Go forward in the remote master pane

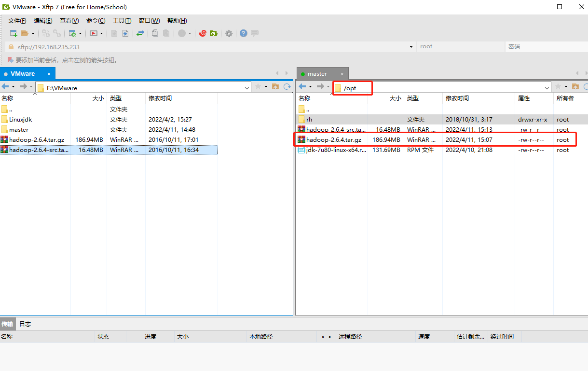click(320, 87)
